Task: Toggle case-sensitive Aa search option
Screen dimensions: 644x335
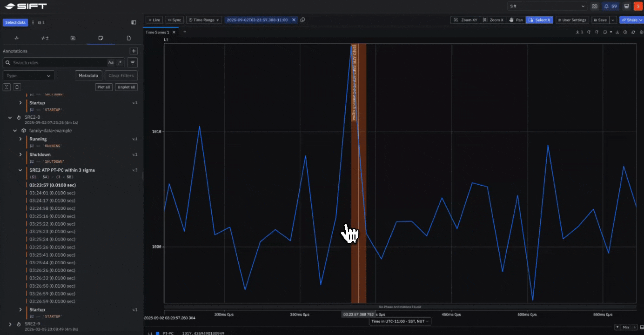Action: (111, 62)
